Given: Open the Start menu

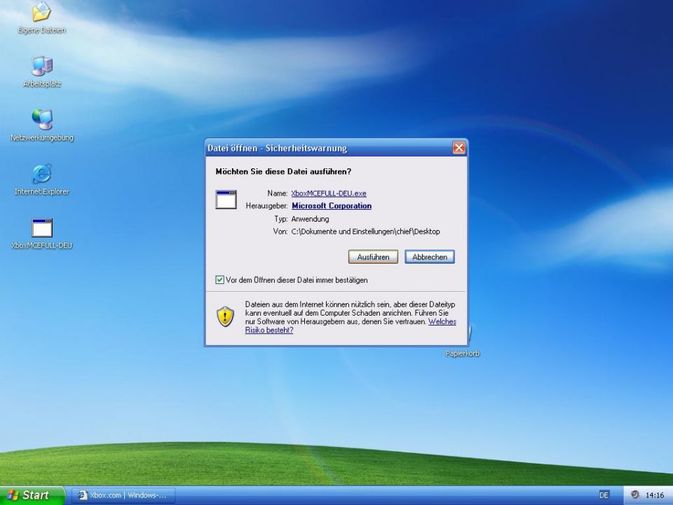Looking at the screenshot, I should 32,495.
